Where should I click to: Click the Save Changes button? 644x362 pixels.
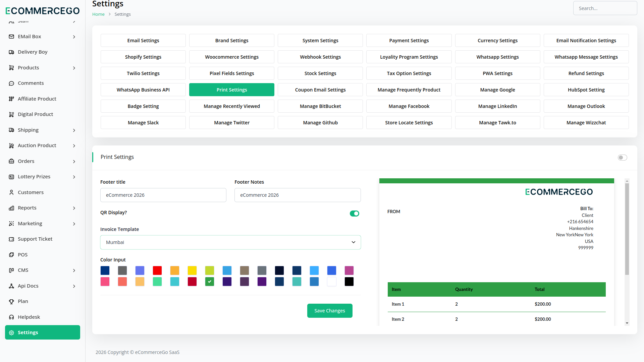click(x=330, y=311)
